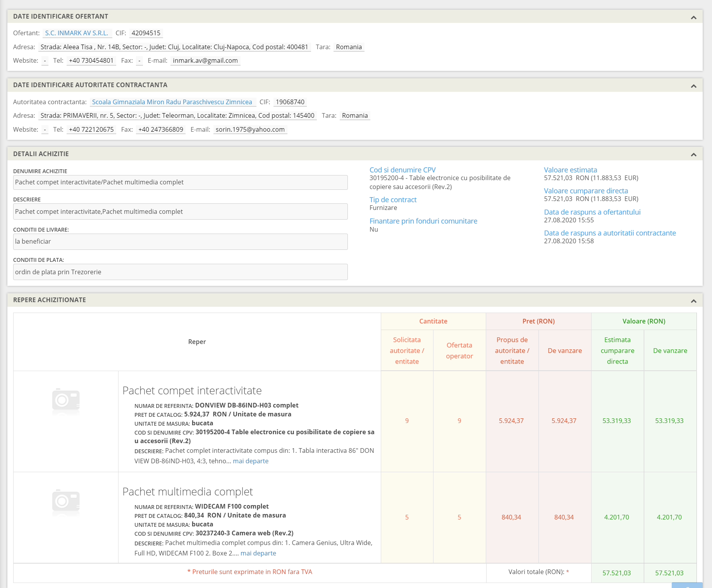Click the 'Pachet multimedia complet' item title
Viewport: 712px width, 588px height.
[187, 492]
